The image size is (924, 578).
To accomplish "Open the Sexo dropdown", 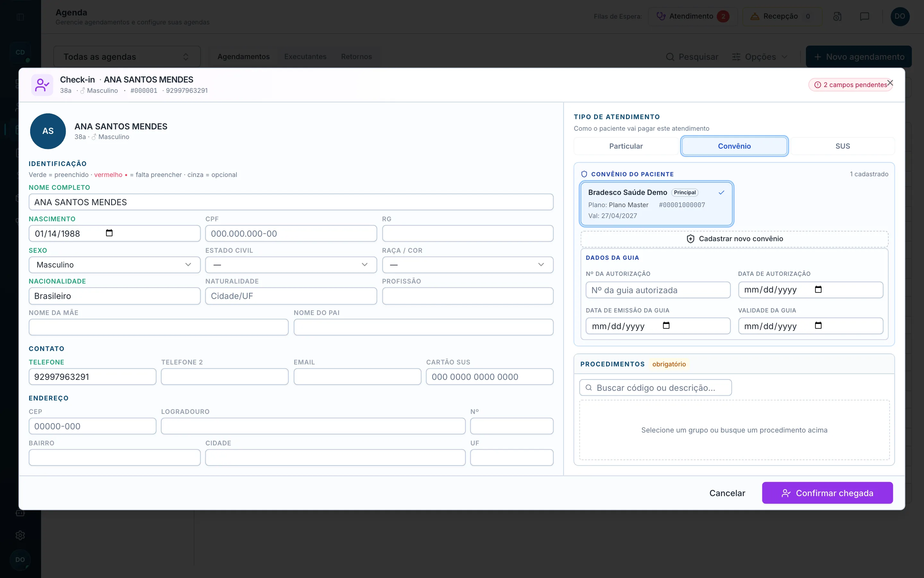I will pyautogui.click(x=115, y=265).
